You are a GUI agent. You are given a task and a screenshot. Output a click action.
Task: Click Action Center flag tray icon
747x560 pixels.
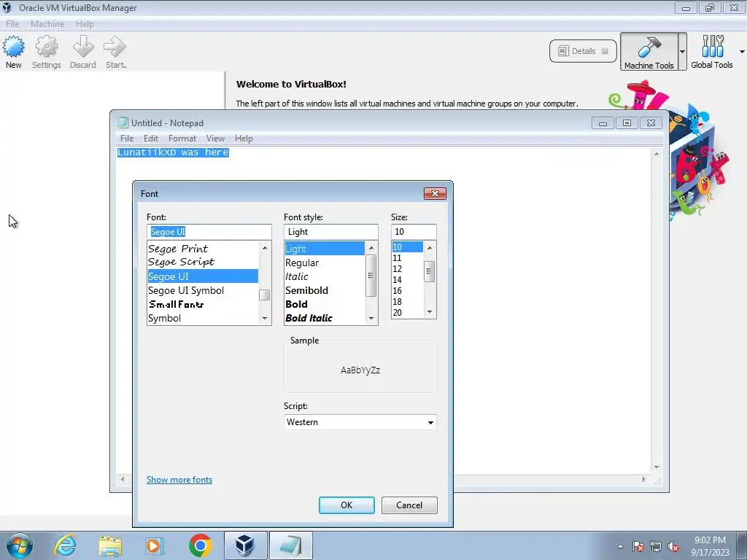coord(638,547)
